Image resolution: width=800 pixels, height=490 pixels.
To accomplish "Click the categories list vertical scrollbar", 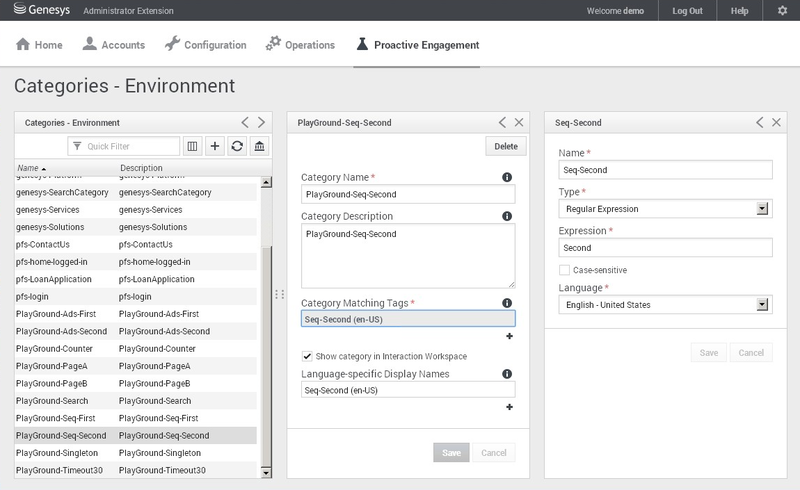I will coord(266,356).
